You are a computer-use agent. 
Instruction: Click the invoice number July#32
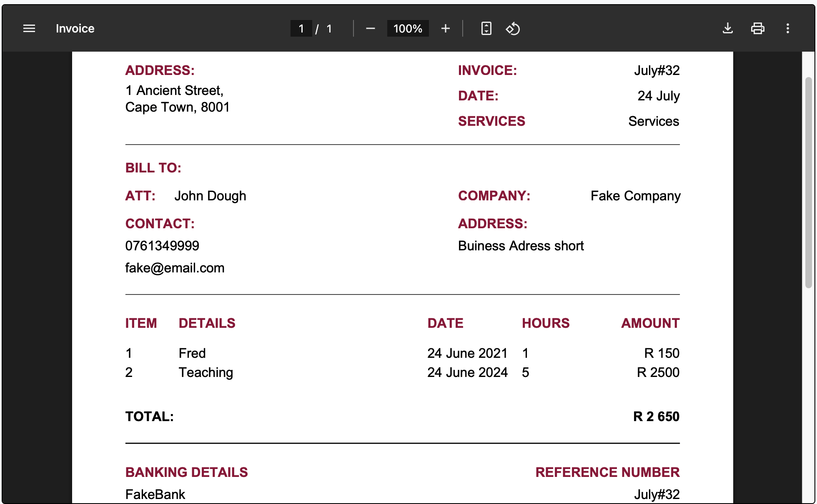pyautogui.click(x=657, y=70)
